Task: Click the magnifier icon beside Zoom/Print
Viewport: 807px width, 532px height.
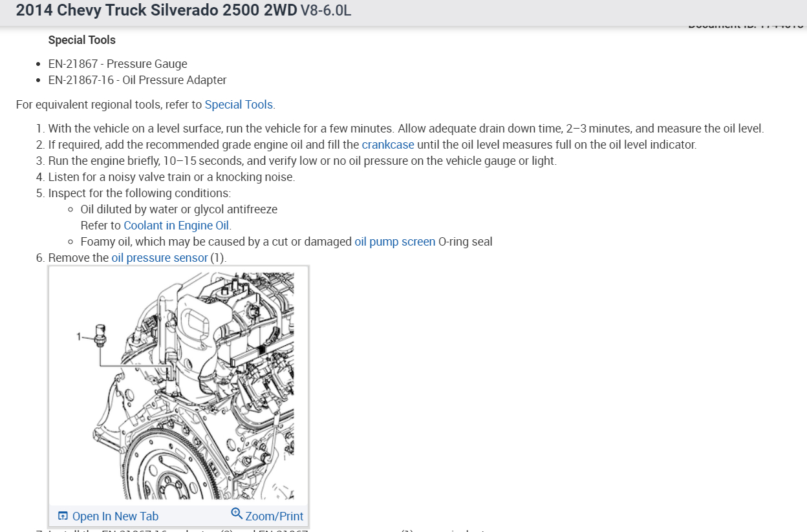Action: pos(237,515)
